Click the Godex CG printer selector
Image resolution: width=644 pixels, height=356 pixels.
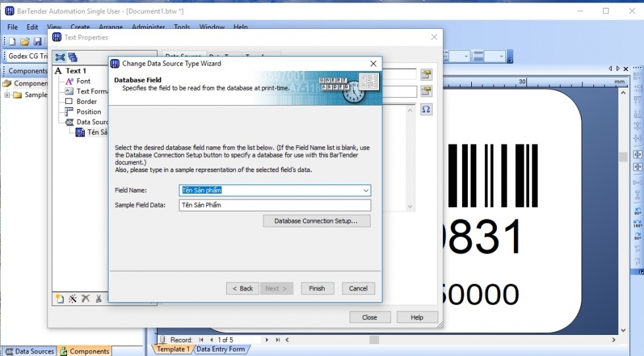[28, 56]
